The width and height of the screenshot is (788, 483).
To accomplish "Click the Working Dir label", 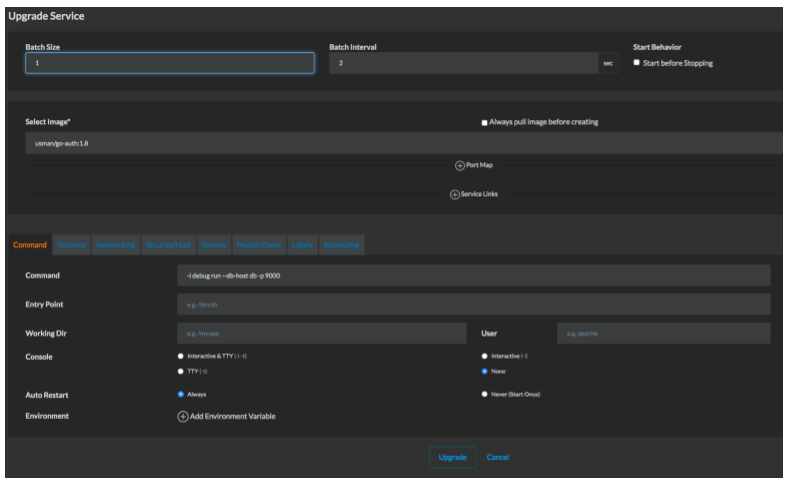I will pos(46,333).
